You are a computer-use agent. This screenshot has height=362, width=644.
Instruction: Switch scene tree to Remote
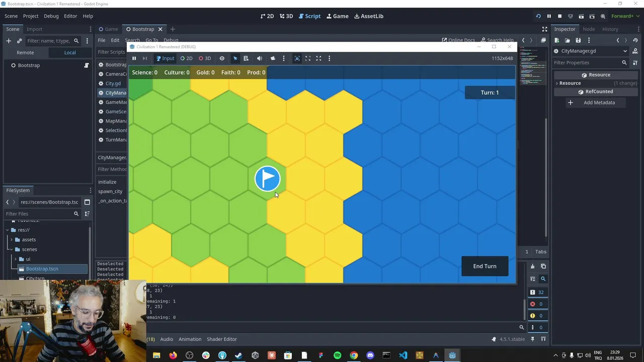(25, 52)
